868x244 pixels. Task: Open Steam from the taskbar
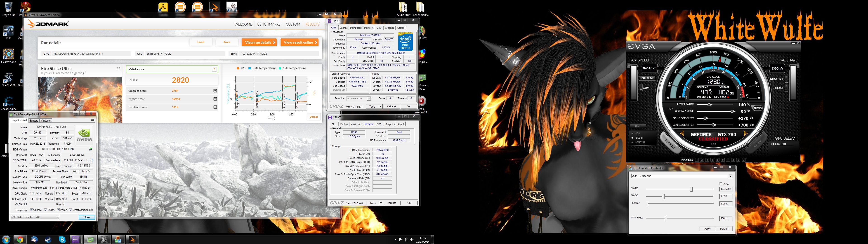48,240
